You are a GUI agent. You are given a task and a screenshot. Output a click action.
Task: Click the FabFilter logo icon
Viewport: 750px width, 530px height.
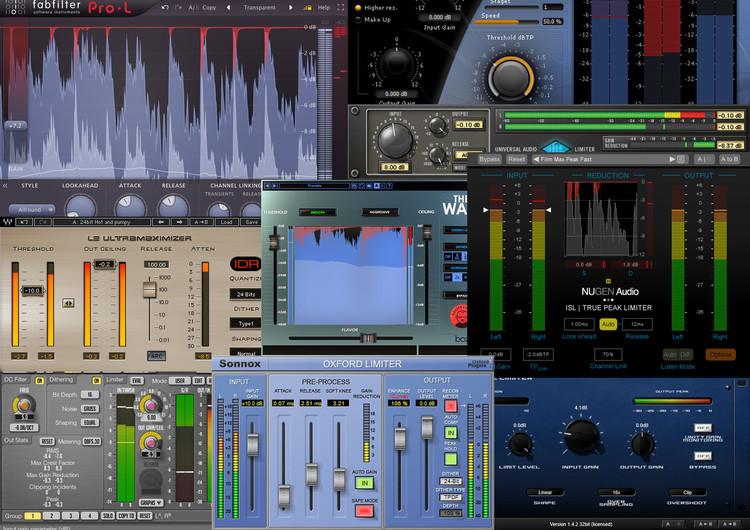coord(14,7)
